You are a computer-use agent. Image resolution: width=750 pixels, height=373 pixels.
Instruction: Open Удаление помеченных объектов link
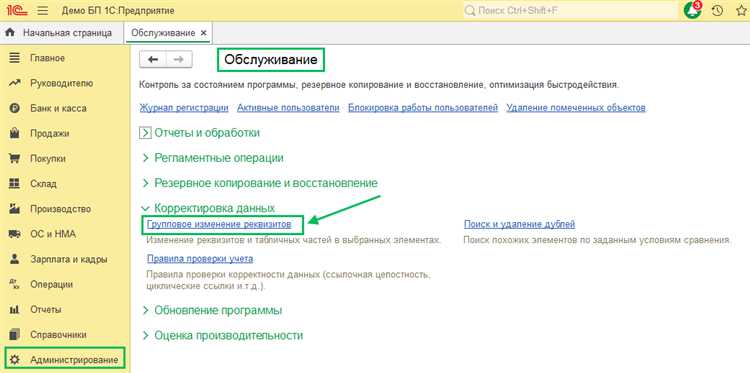click(x=576, y=108)
